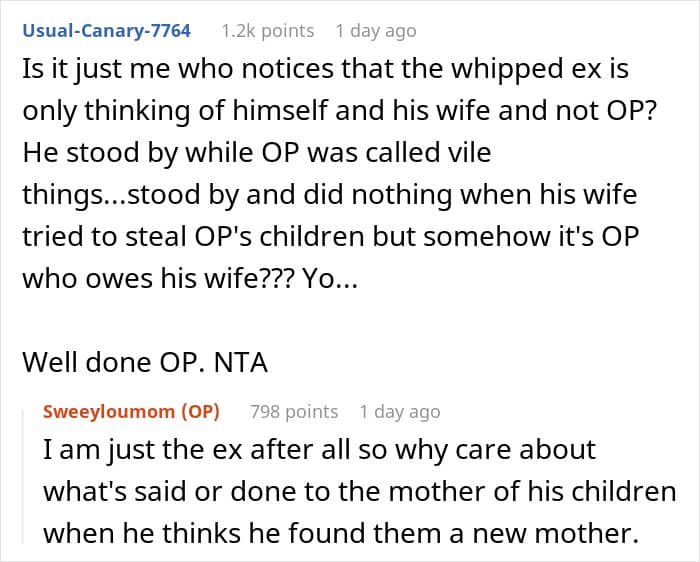Click the line 'who owes his wife???'
This screenshot has width=700, height=562.
click(x=190, y=279)
